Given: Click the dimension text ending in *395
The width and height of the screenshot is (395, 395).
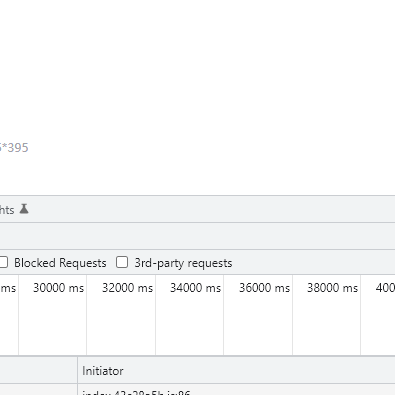Looking at the screenshot, I should coord(14,148).
